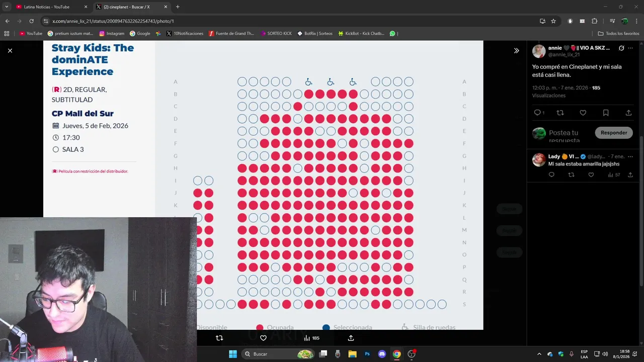Viewport: 644px width, 362px height.
Task: Open Chrome three-dot menu
Action: click(x=636, y=21)
